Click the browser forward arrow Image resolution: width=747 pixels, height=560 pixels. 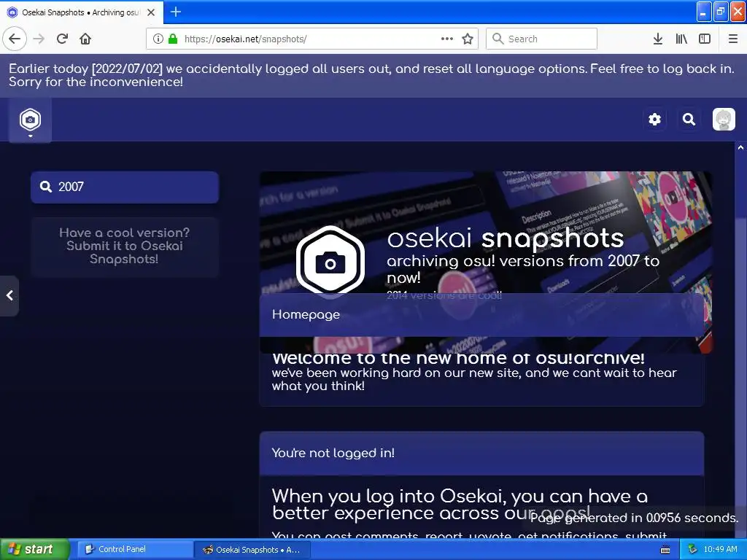(x=39, y=39)
